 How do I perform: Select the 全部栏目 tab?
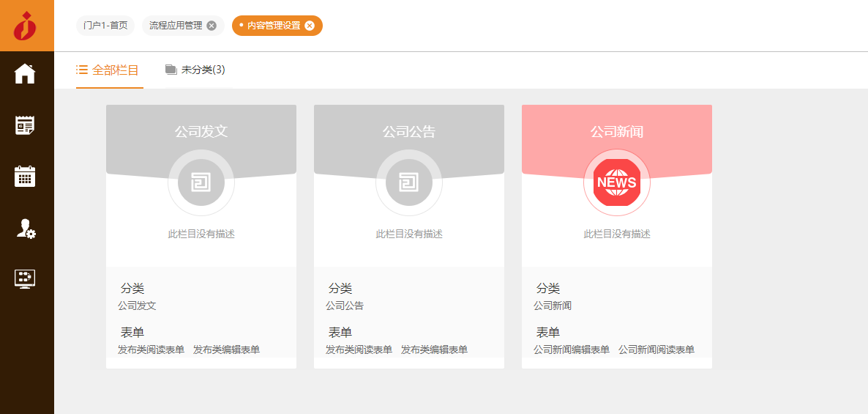point(110,70)
